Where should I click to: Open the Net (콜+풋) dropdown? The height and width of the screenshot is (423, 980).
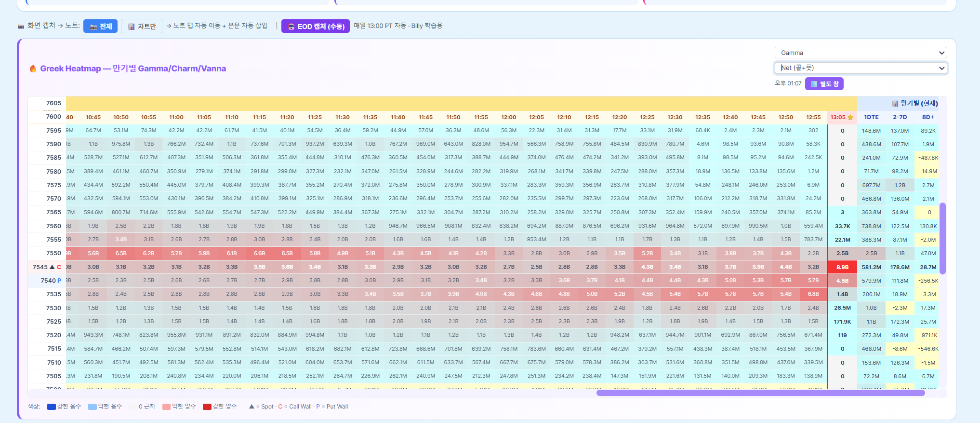(861, 68)
